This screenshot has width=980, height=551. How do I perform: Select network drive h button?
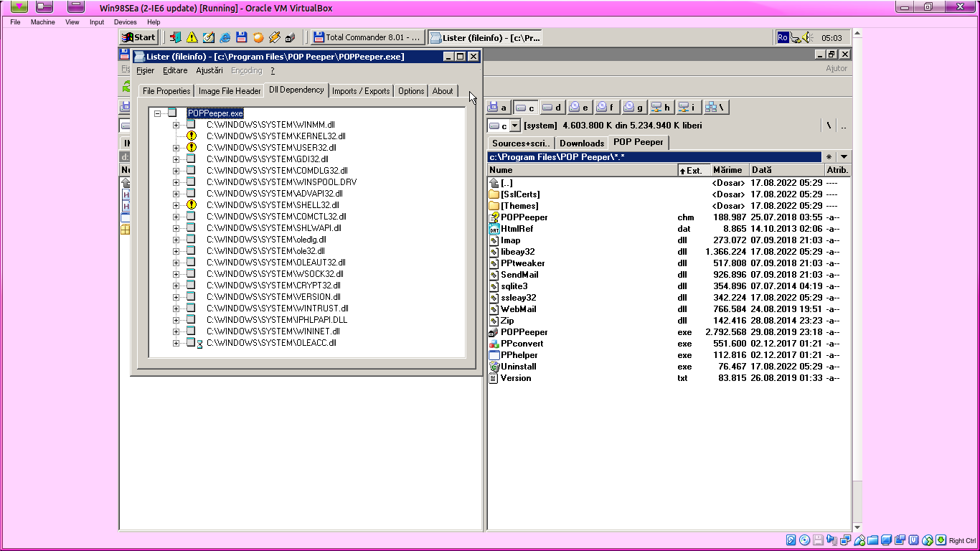click(x=661, y=108)
